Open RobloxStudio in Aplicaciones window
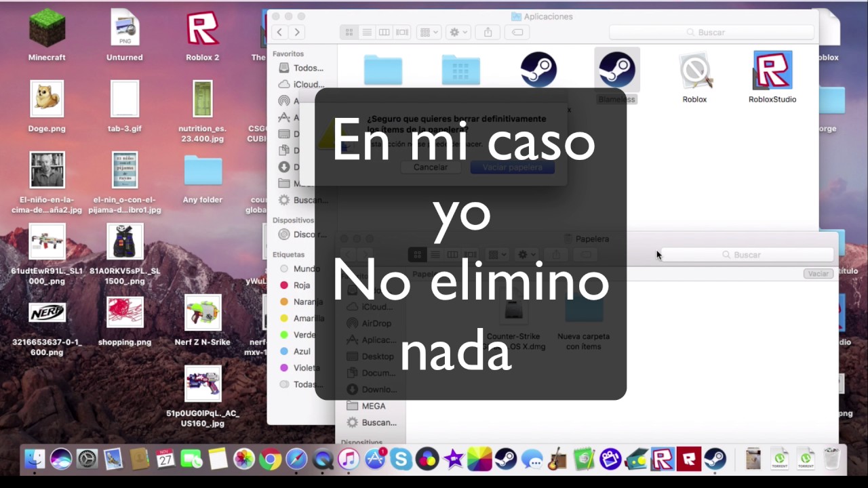The height and width of the screenshot is (488, 868). point(772,78)
